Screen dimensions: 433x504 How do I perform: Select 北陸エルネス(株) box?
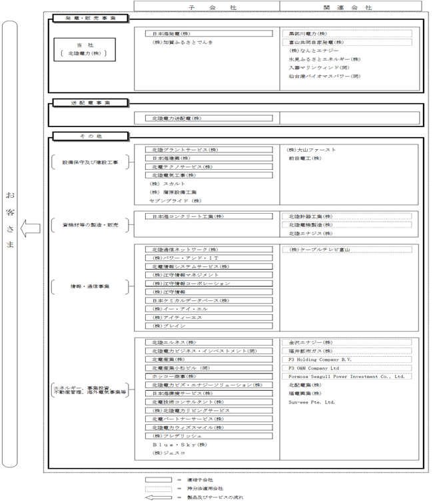pos(209,342)
